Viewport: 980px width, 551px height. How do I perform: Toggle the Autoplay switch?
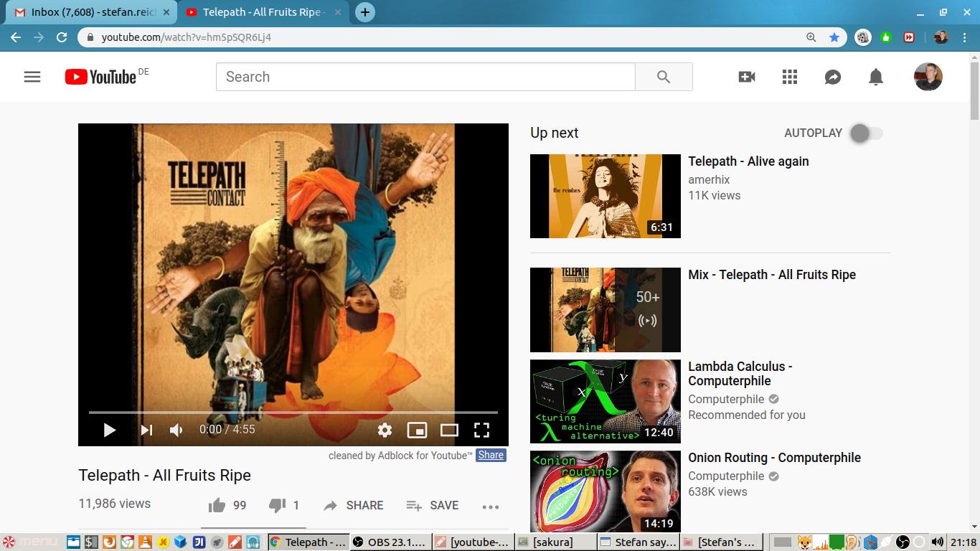coord(866,133)
